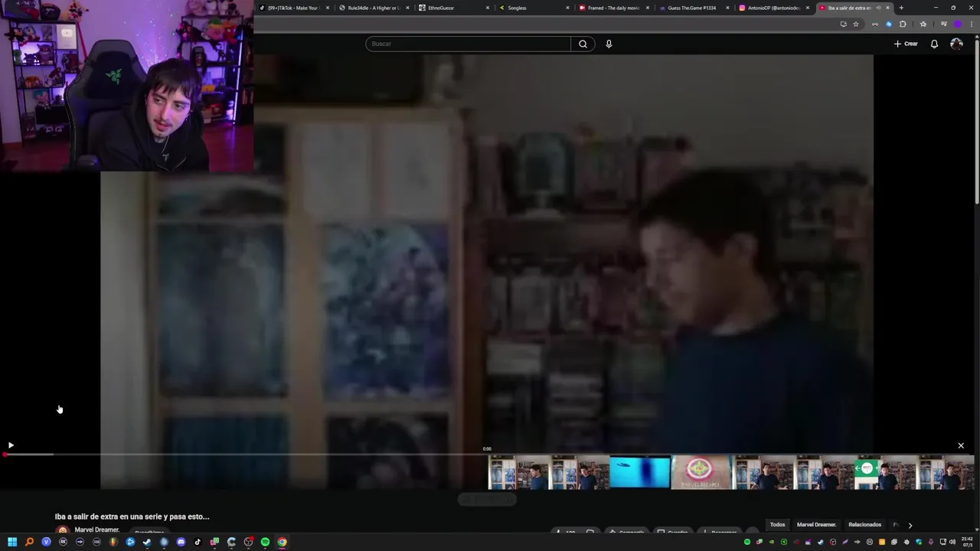Open Chrome extensions puzzle icon
The height and width of the screenshot is (551, 980).
903,24
